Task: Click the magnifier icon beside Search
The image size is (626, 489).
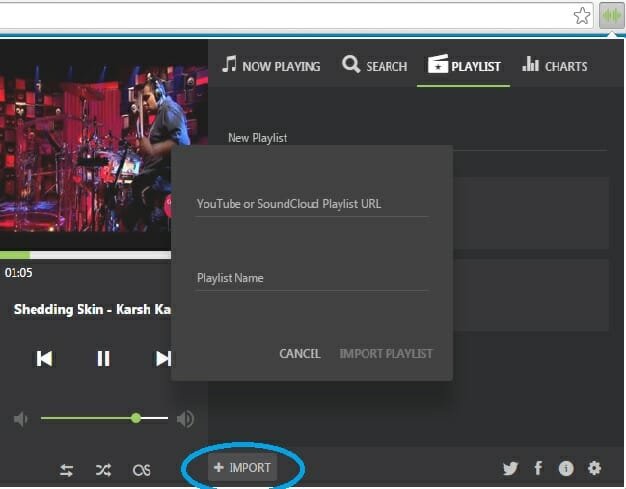Action: (351, 64)
